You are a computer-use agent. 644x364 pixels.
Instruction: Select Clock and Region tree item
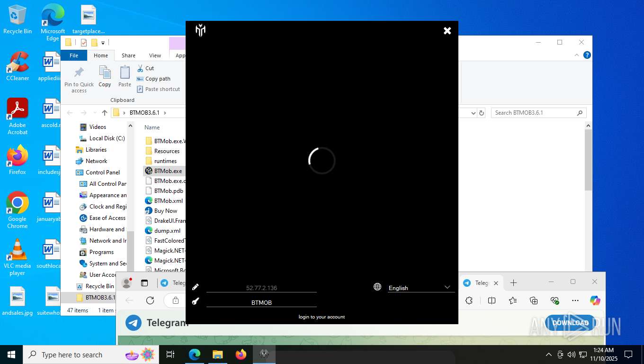click(x=103, y=207)
